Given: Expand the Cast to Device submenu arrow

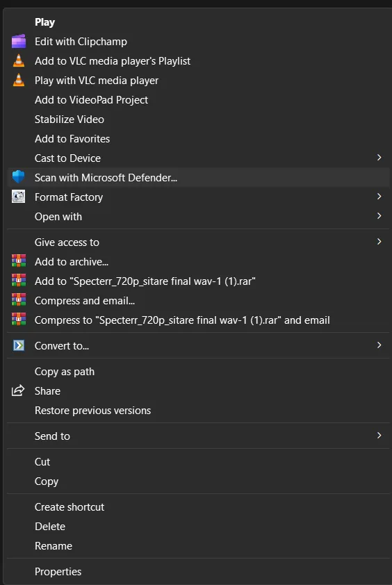Looking at the screenshot, I should (x=379, y=158).
